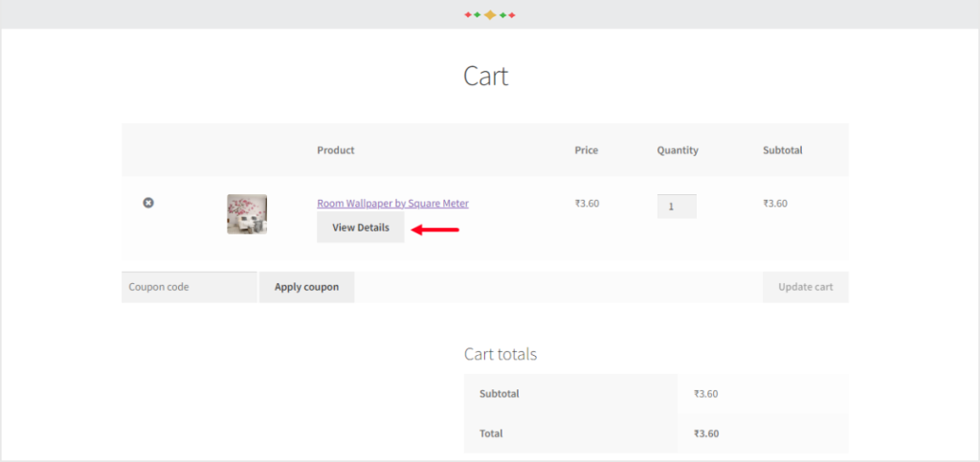
Task: Select the Quantity column header
Action: coord(678,150)
